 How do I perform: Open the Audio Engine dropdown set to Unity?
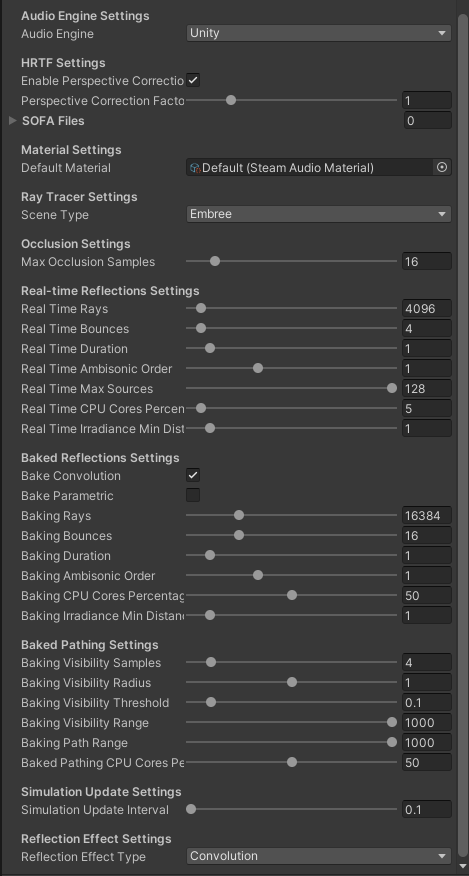pos(319,34)
